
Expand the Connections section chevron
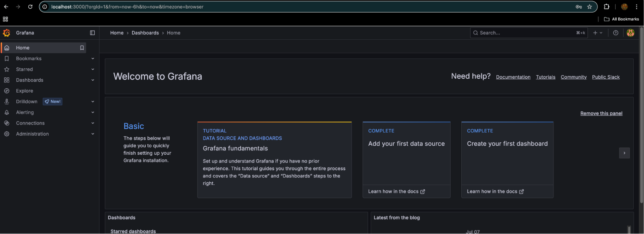93,123
